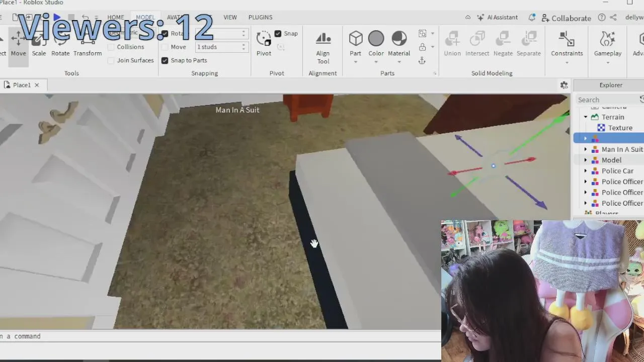The width and height of the screenshot is (644, 362).
Task: Disable the Snap to Parts checkbox
Action: [165, 60]
